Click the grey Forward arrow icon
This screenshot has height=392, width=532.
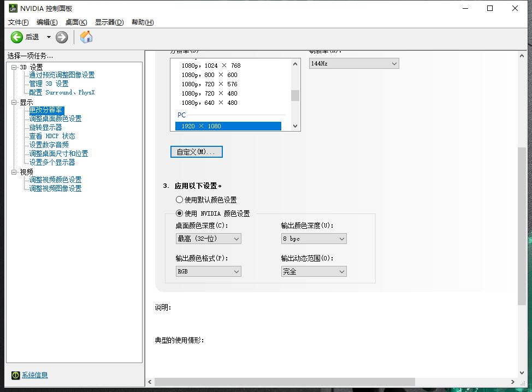(62, 37)
